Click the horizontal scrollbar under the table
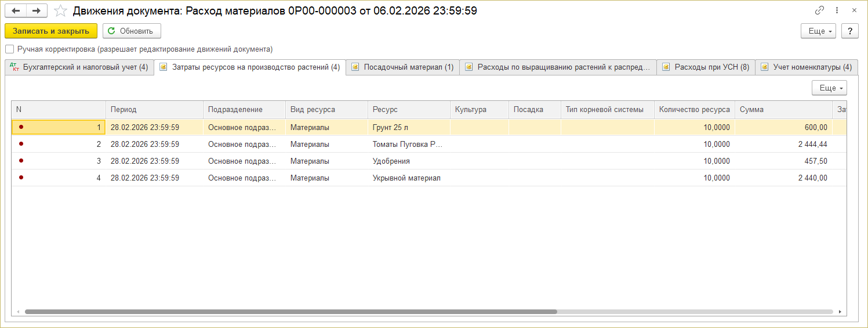The width and height of the screenshot is (868, 328). click(x=290, y=312)
